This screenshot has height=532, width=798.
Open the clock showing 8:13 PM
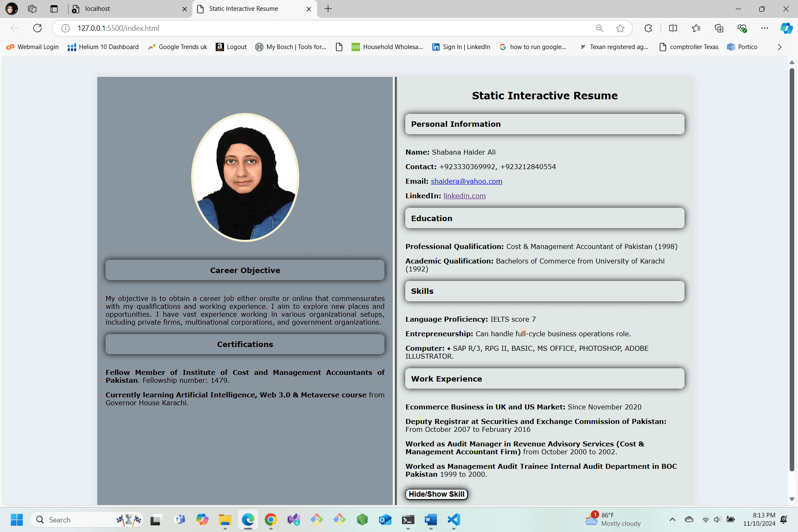(759, 520)
